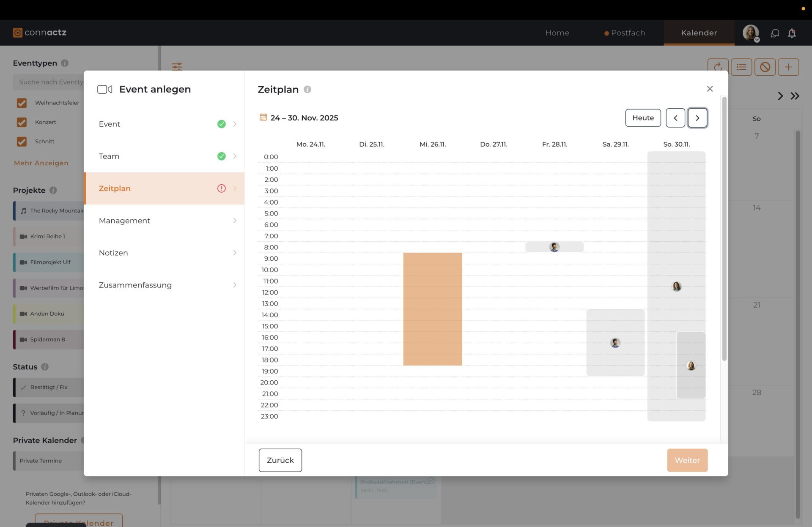Click the Heute button
The height and width of the screenshot is (527, 812).
coord(643,118)
